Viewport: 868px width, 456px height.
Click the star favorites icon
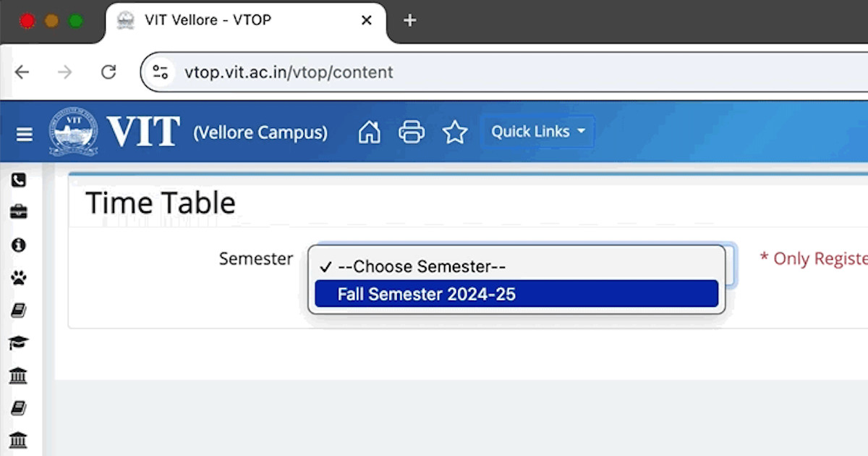(455, 132)
